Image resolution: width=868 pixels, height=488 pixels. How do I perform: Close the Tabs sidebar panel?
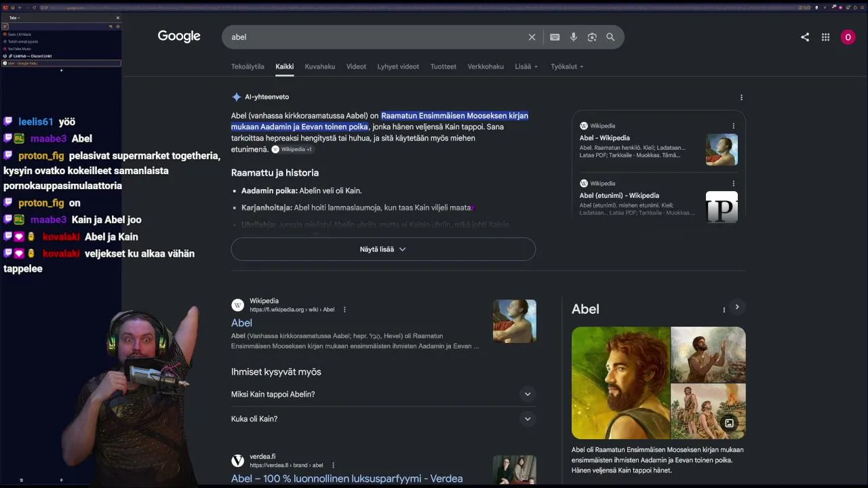[x=117, y=18]
